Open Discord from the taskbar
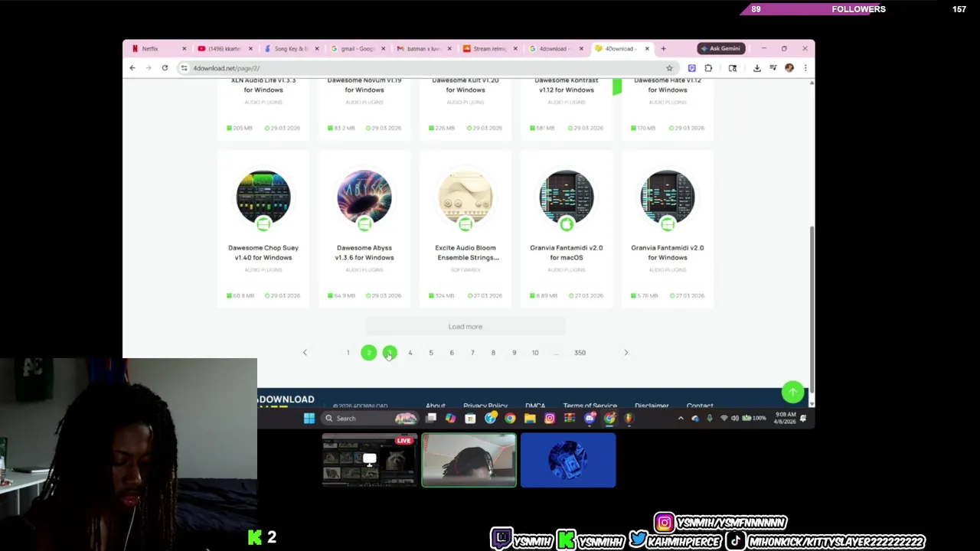Image resolution: width=980 pixels, height=551 pixels. click(590, 419)
